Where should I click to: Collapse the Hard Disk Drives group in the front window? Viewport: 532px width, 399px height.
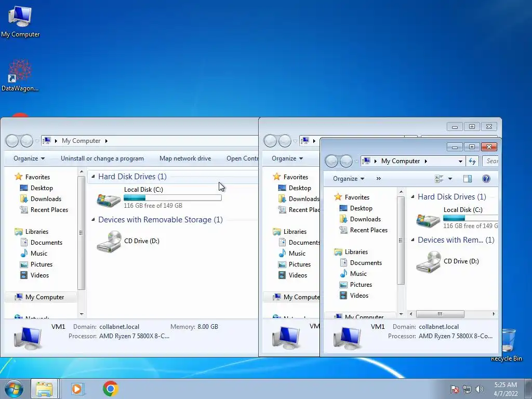413,197
